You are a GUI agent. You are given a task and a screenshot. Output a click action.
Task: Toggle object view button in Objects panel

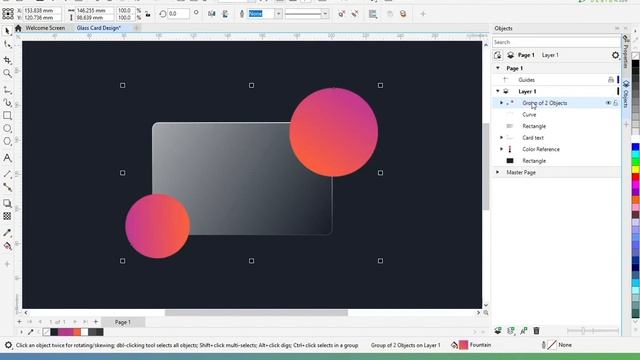498,55
